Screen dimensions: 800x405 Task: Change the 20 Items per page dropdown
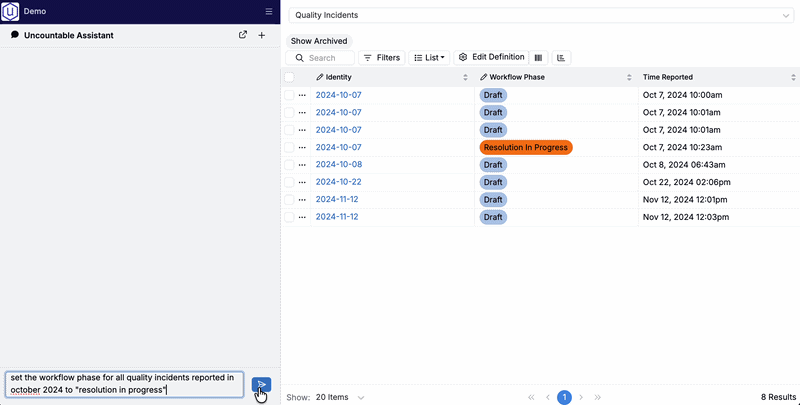pos(340,397)
